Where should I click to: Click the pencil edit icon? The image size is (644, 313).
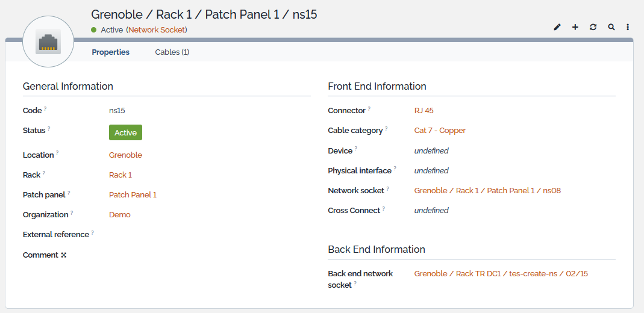557,27
